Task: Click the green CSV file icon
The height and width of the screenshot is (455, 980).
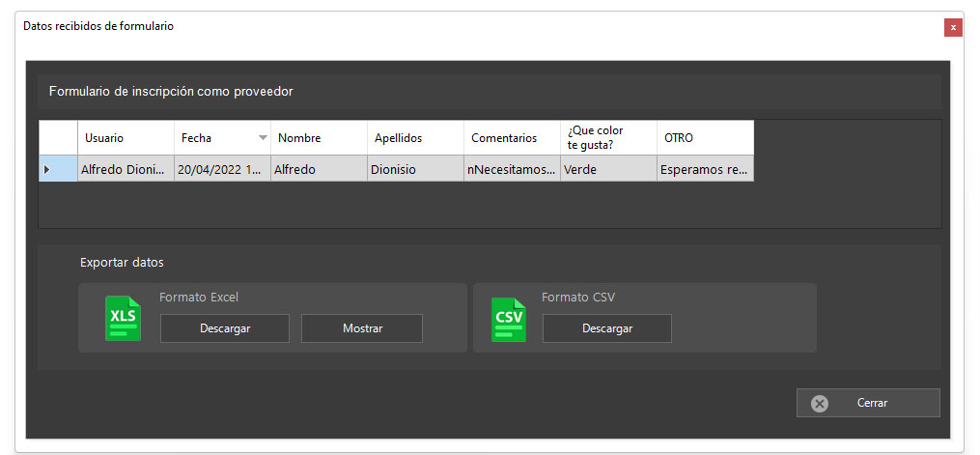Action: (x=509, y=320)
